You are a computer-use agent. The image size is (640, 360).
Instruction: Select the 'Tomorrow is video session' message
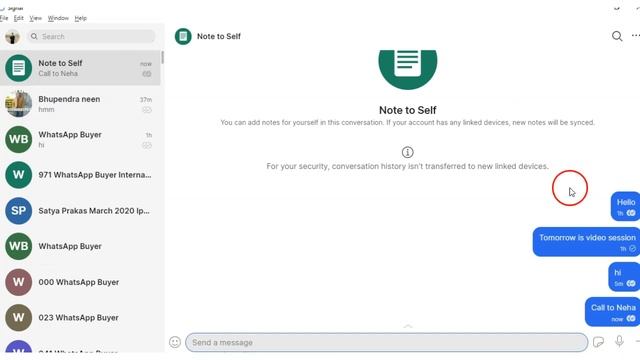pyautogui.click(x=587, y=242)
